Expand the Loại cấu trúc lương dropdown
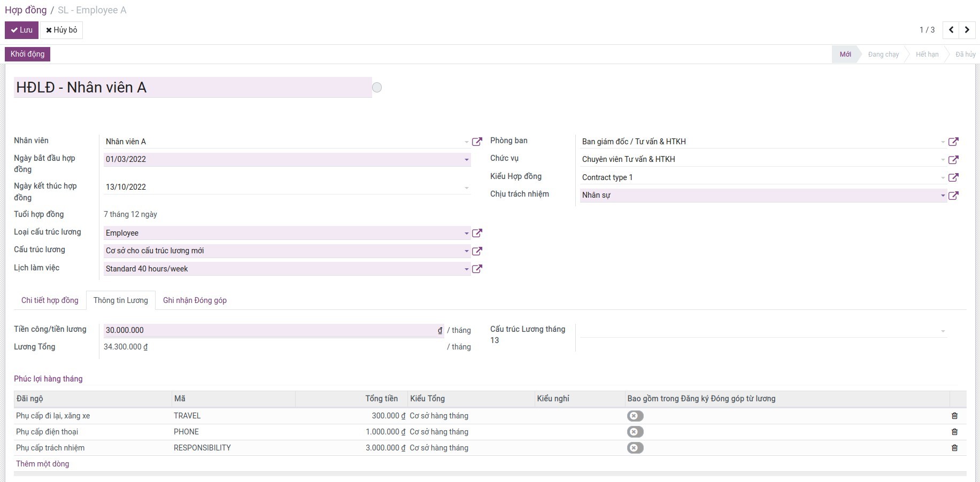The height and width of the screenshot is (482, 980). (x=466, y=234)
